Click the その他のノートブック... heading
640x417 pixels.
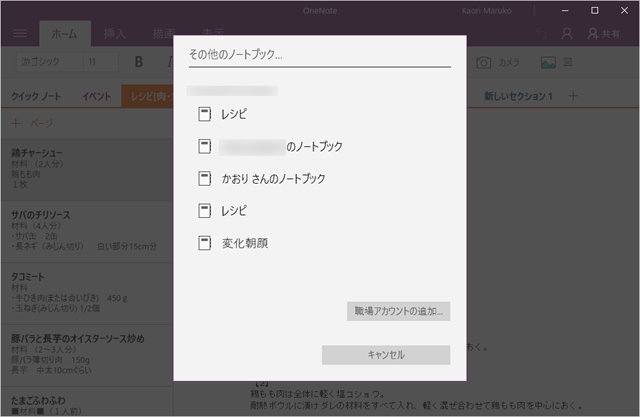pos(236,54)
